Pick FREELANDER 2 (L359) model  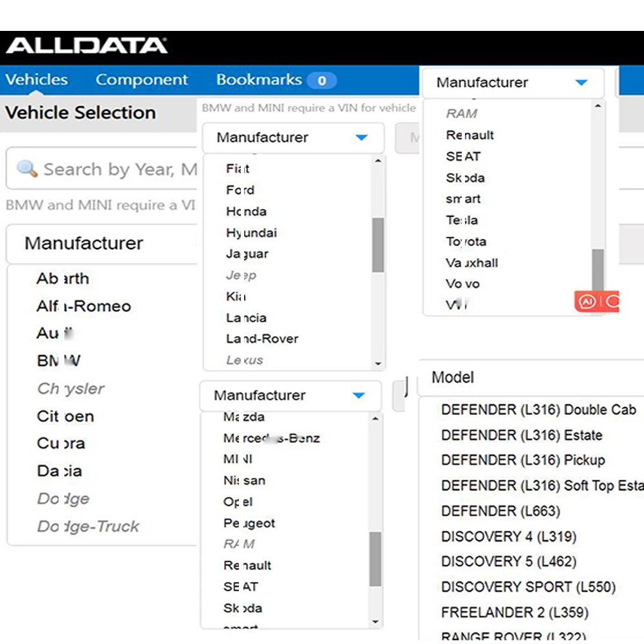click(515, 613)
